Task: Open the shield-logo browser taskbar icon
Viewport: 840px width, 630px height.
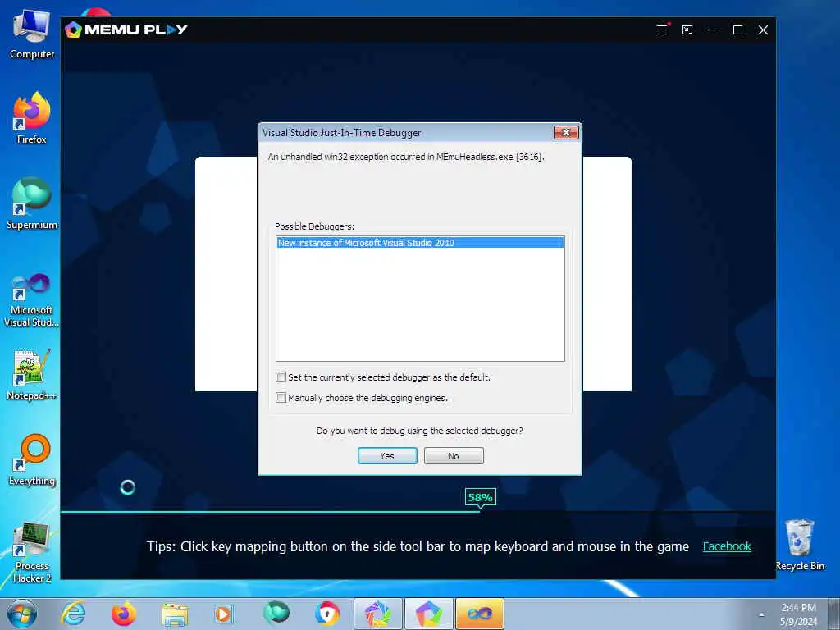Action: pos(327,614)
